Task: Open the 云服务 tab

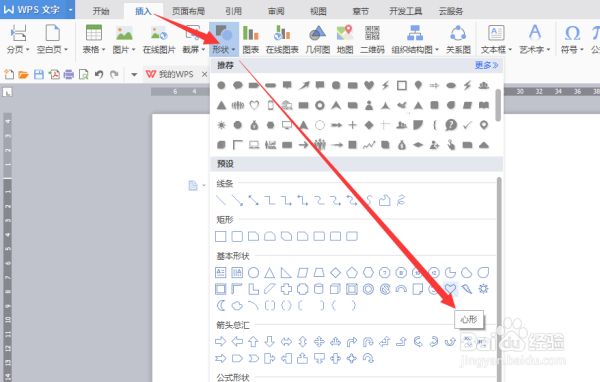Action: [x=451, y=11]
